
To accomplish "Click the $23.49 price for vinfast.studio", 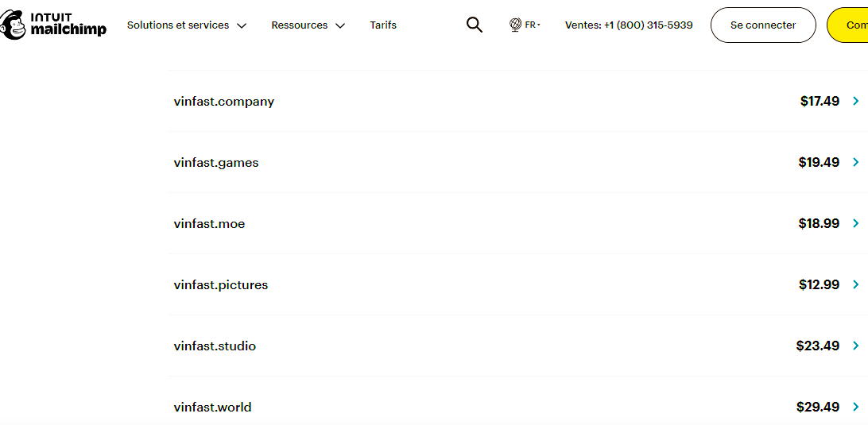I will (818, 346).
